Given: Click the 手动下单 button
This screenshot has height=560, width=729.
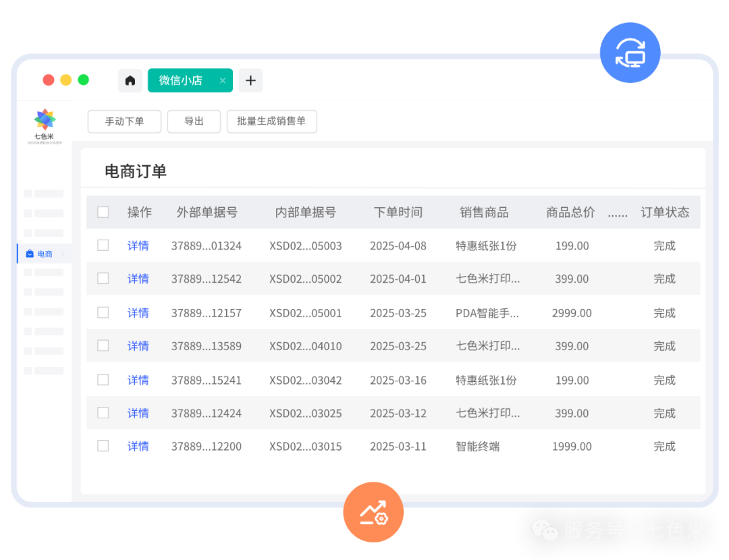Looking at the screenshot, I should (x=124, y=121).
